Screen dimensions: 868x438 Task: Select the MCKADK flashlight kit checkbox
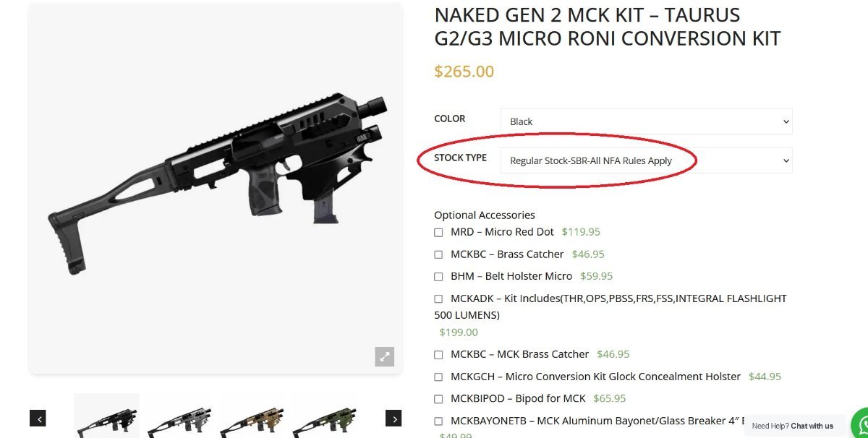click(x=438, y=299)
